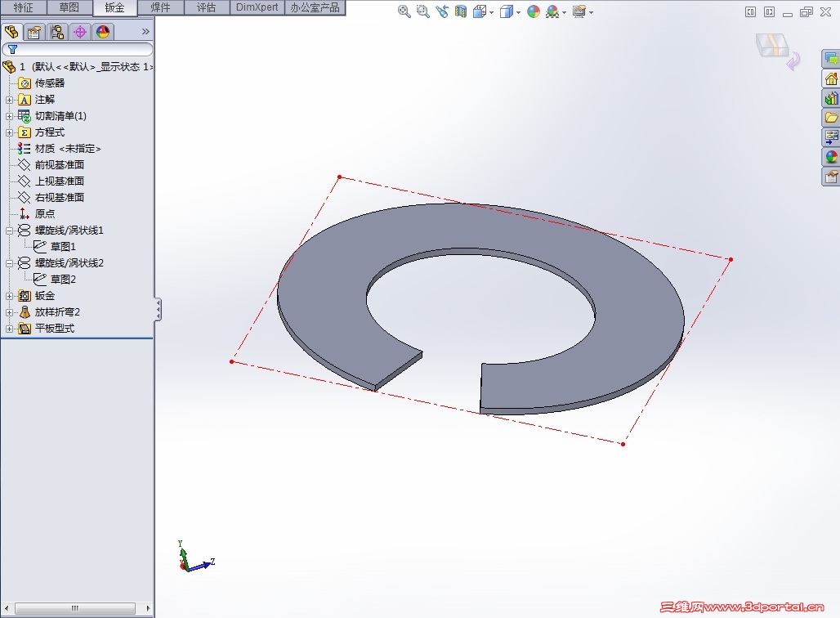The width and height of the screenshot is (840, 618).
Task: Select the 原点 origin item
Action: (x=45, y=214)
